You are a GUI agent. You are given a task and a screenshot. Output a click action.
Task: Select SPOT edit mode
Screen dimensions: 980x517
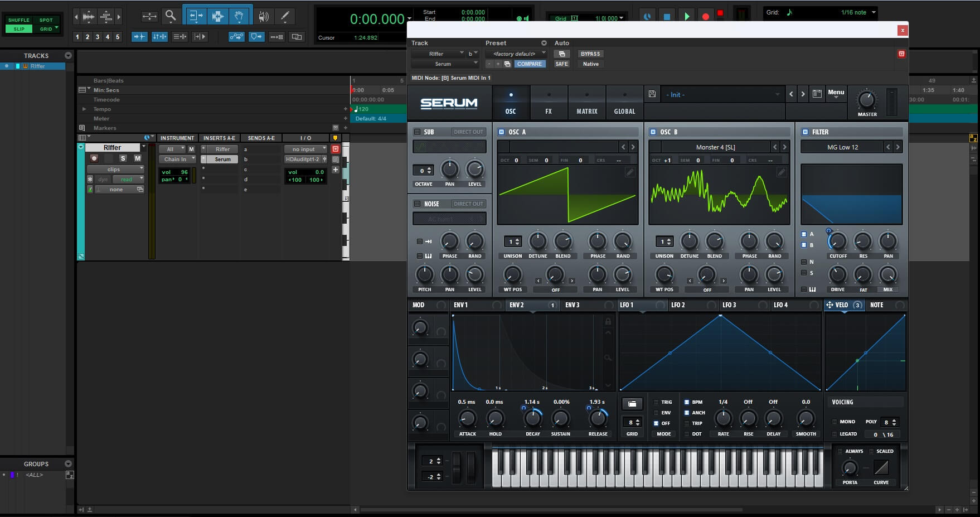pyautogui.click(x=46, y=20)
